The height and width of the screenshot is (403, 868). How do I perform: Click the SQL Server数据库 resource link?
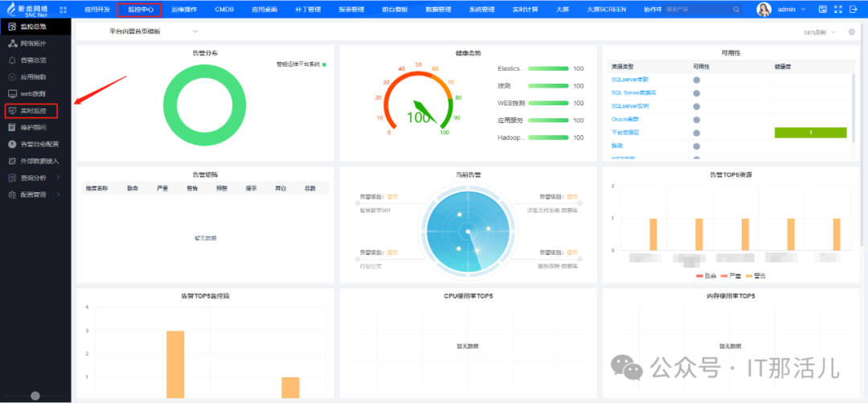633,93
